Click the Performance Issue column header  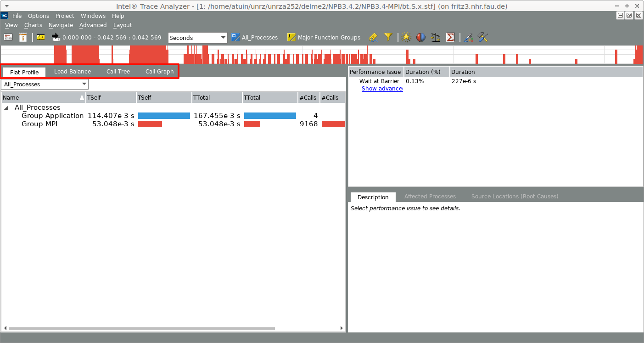point(375,72)
